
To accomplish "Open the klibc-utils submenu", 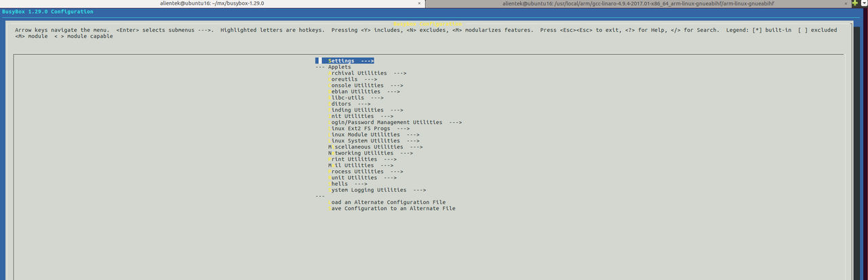I will 356,98.
